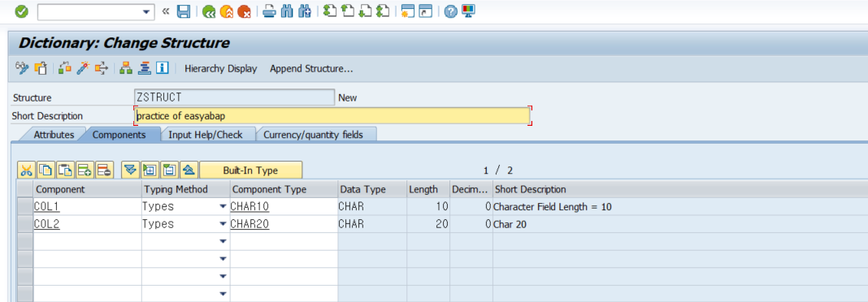This screenshot has width=868, height=302.
Task: Click the other-object icon with two squares
Action: pyautogui.click(x=65, y=68)
